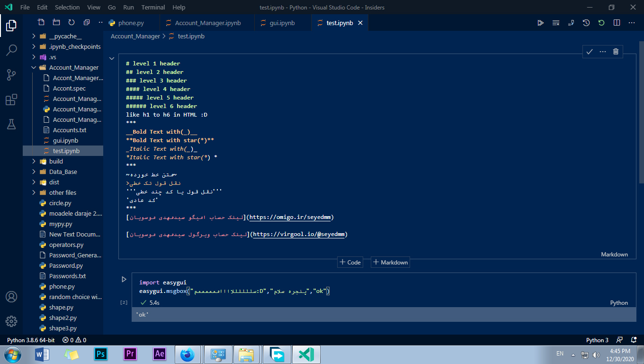Open Microsoft Word from the taskbar
644x364 pixels.
[x=42, y=354]
